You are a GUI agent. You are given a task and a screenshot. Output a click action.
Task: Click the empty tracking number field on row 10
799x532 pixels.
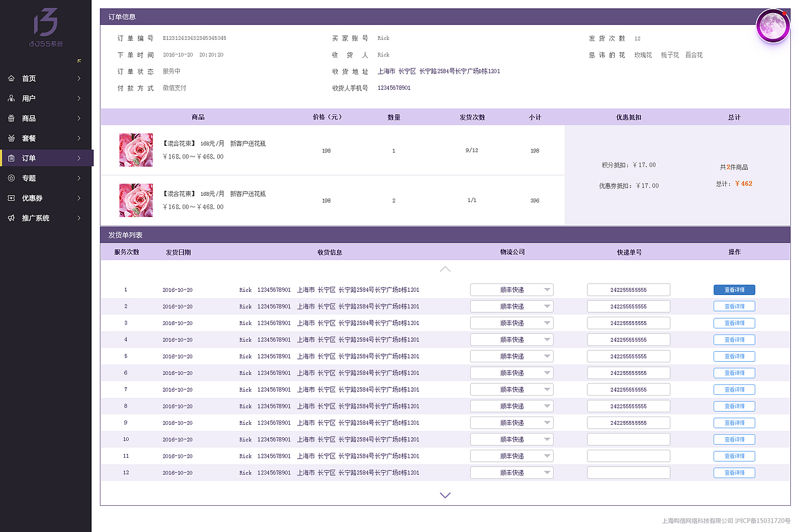[x=628, y=439]
